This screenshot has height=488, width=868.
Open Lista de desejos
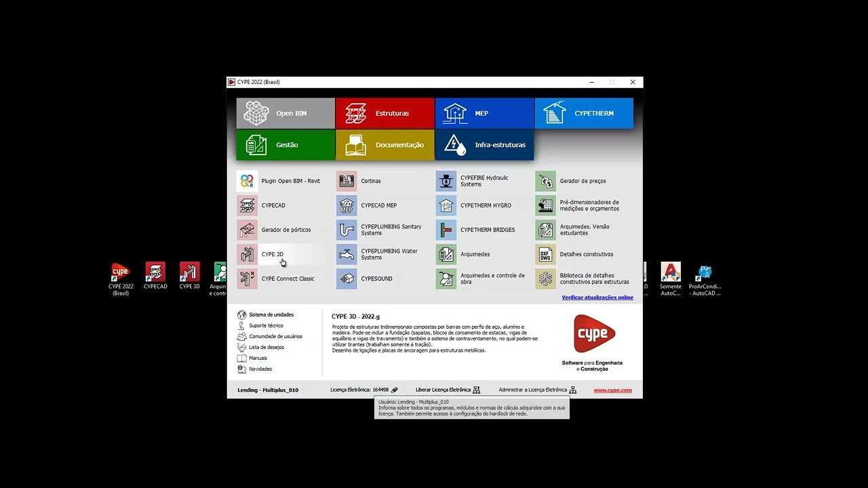[x=261, y=347]
